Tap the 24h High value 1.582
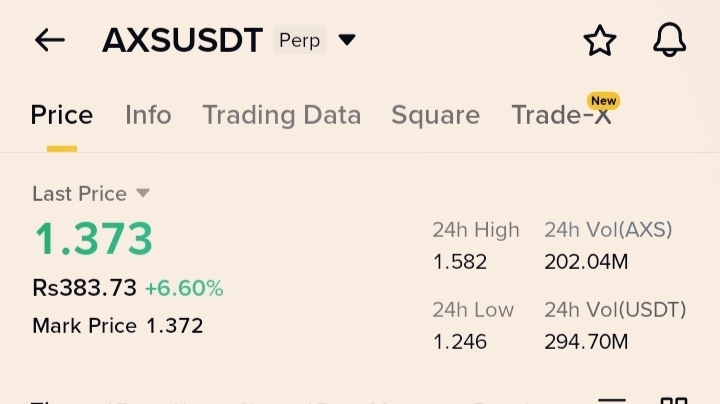This screenshot has height=404, width=720. coord(460,262)
